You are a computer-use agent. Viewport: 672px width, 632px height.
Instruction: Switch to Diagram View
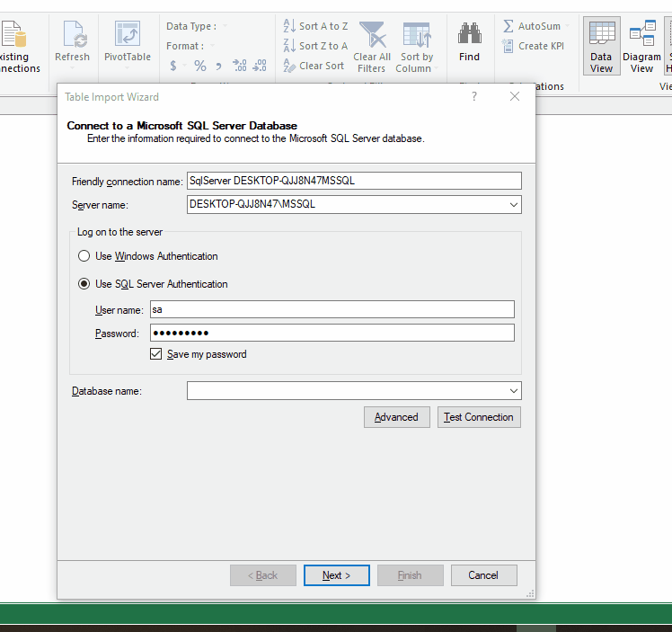pos(641,47)
